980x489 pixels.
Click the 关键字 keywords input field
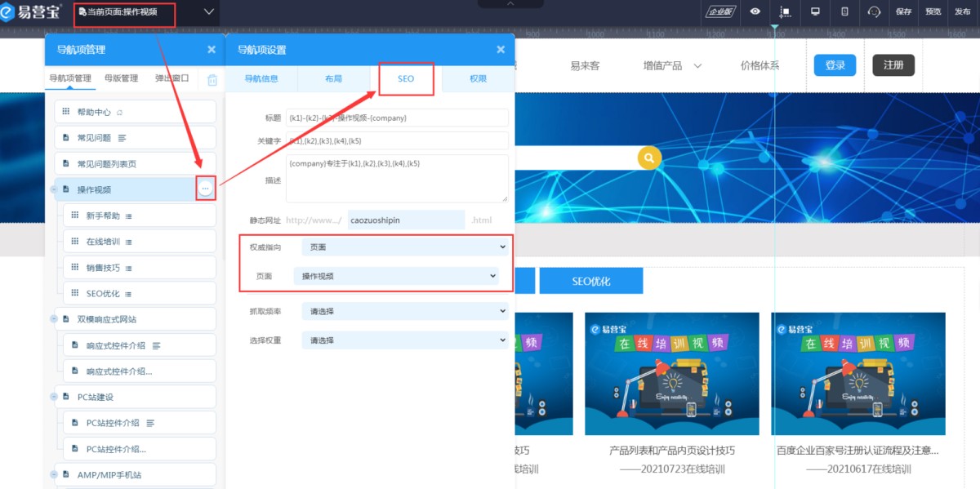tap(397, 140)
